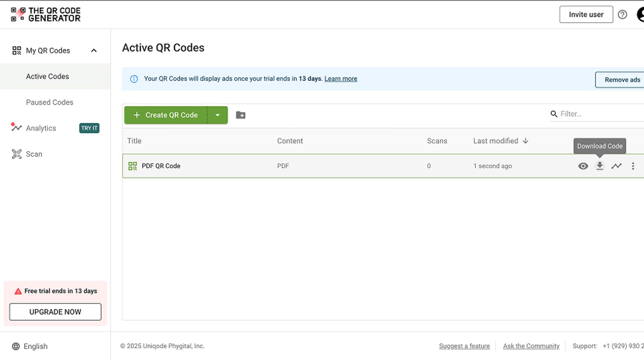Click the Remove ads button
644x360 pixels.
tap(620, 80)
